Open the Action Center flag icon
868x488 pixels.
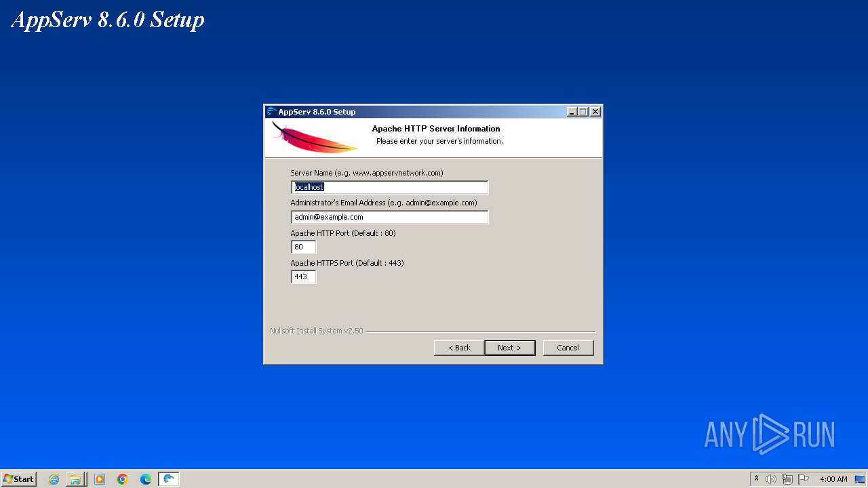(x=804, y=479)
